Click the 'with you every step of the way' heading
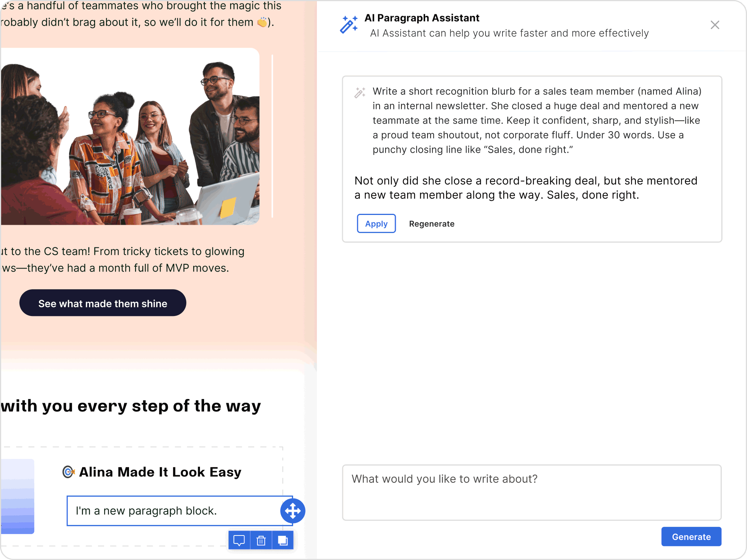 coord(131,406)
